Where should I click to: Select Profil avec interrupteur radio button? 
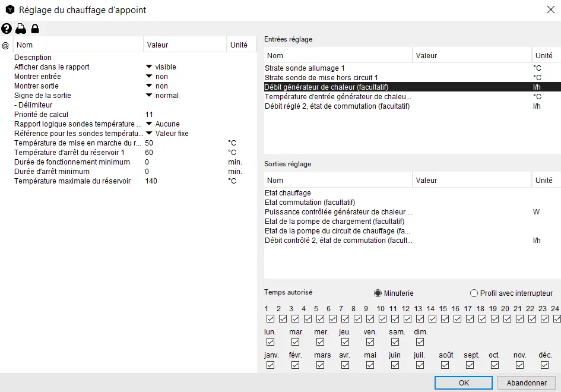tap(474, 293)
